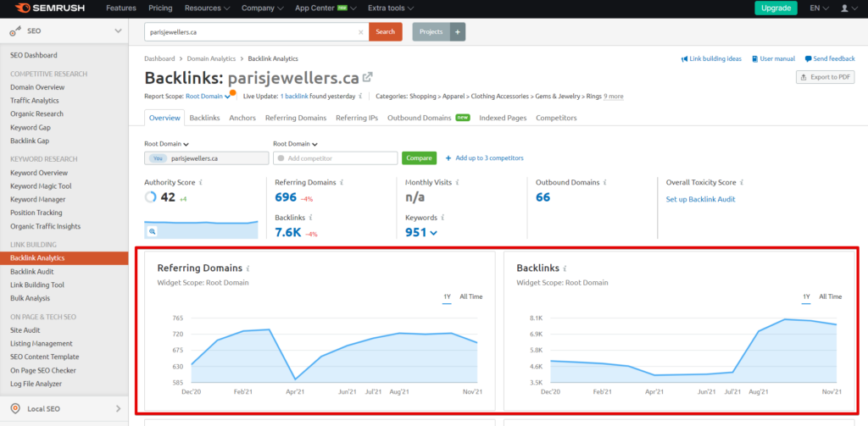Viewport: 868px width, 426px height.
Task: Select All Time in Backlinks chart
Action: 831,297
